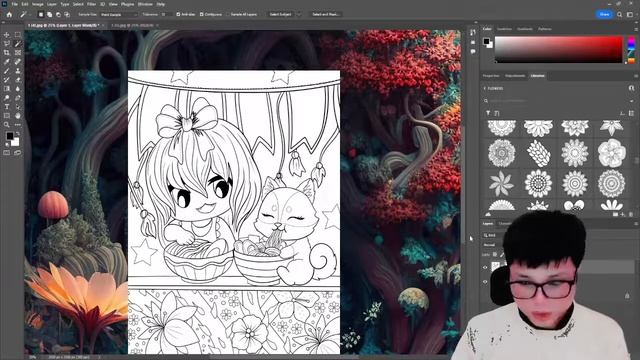Select the History Brush tool
The height and width of the screenshot is (360, 640).
click(7, 80)
